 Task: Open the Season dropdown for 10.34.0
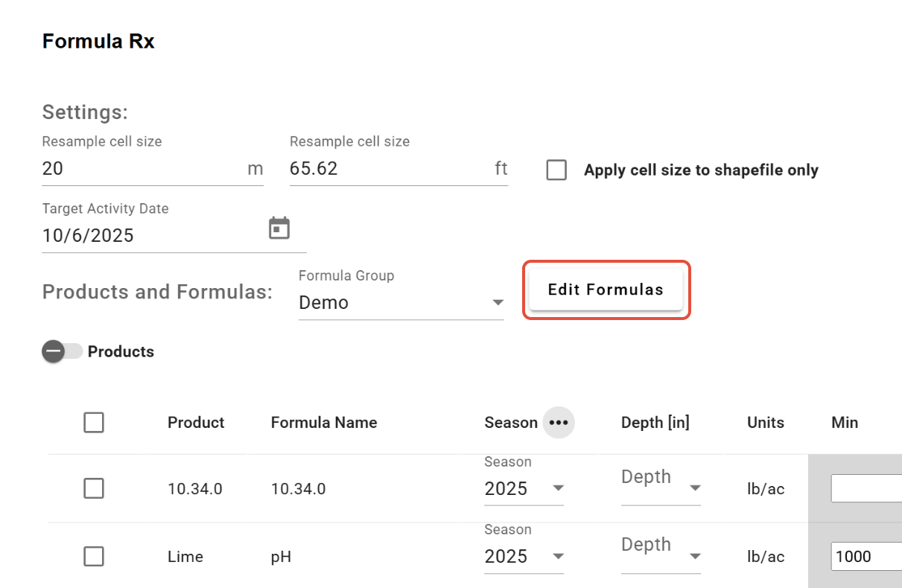point(524,489)
